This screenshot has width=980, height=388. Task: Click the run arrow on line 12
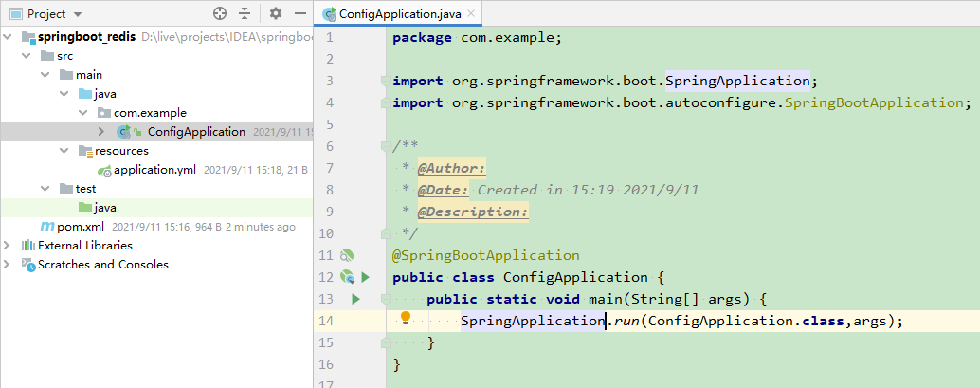(x=366, y=277)
